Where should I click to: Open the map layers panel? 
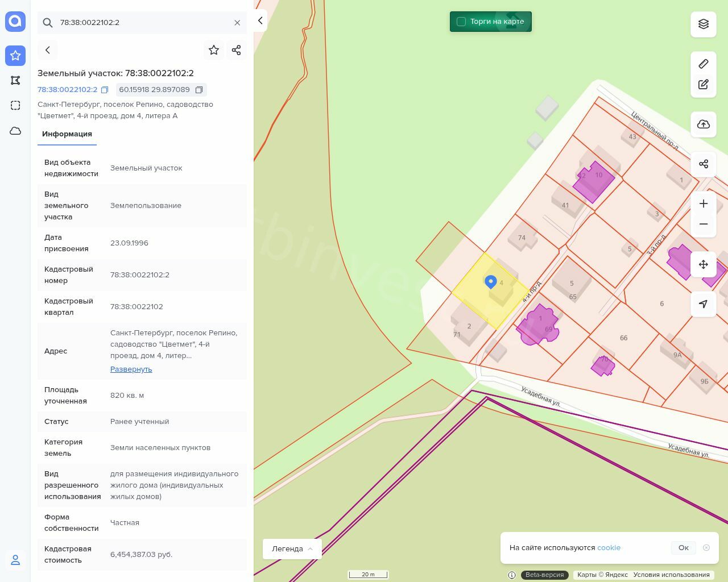point(704,24)
